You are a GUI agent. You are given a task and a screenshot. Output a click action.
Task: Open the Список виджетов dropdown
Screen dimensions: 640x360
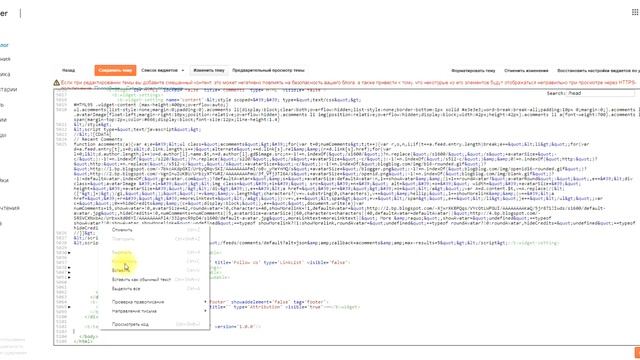click(x=162, y=70)
